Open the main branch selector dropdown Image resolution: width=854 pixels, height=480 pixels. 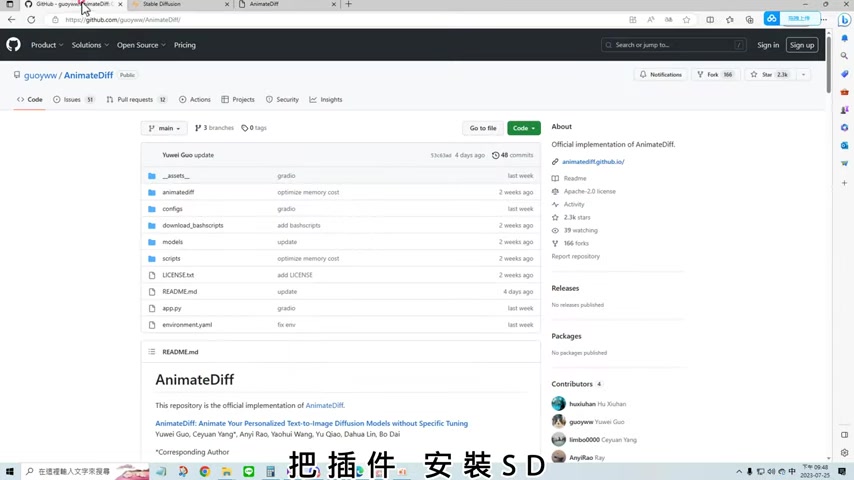click(164, 128)
